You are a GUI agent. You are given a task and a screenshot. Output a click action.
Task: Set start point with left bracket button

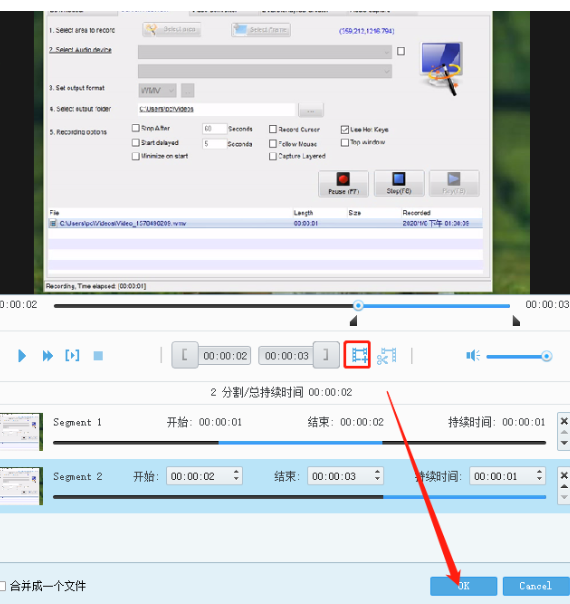tap(185, 355)
